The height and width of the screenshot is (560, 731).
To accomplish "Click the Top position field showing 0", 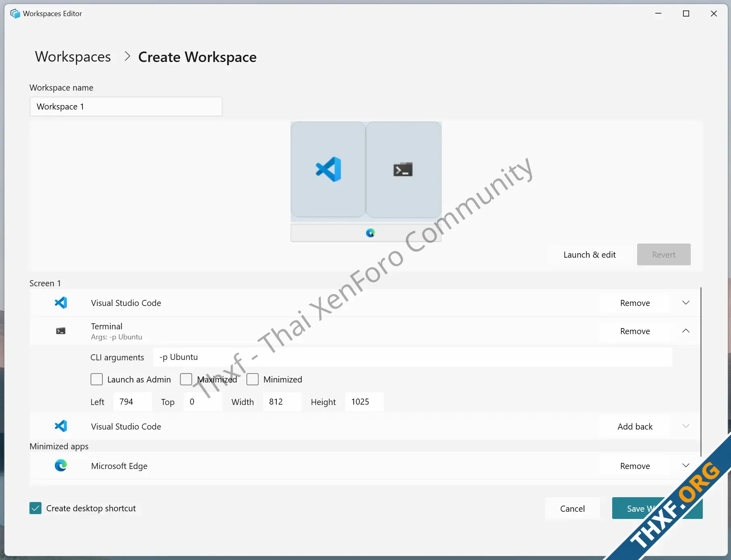I will pos(203,402).
